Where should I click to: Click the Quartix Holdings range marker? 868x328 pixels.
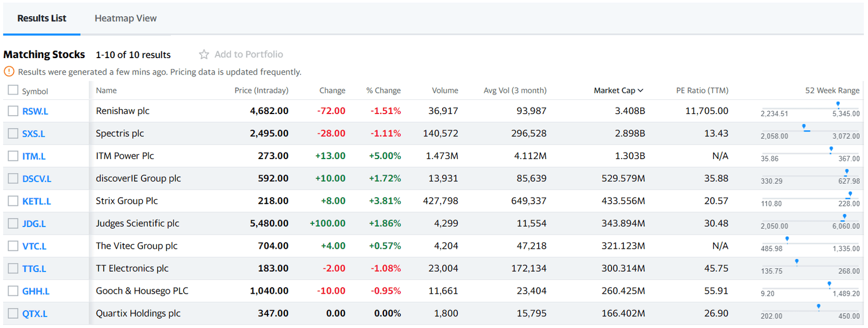(x=819, y=307)
